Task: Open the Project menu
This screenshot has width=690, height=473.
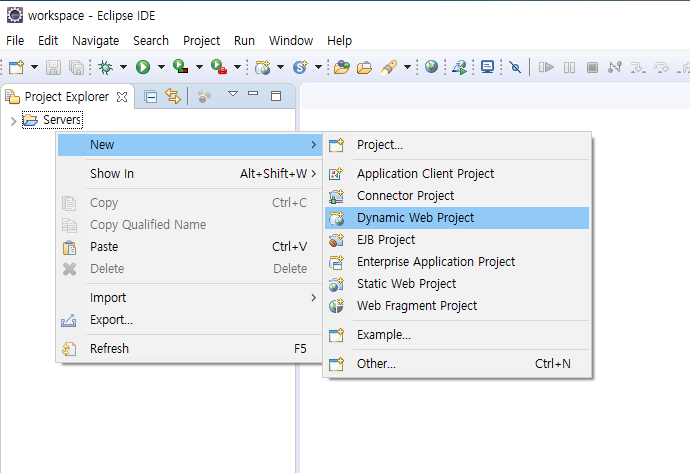Action: click(202, 40)
